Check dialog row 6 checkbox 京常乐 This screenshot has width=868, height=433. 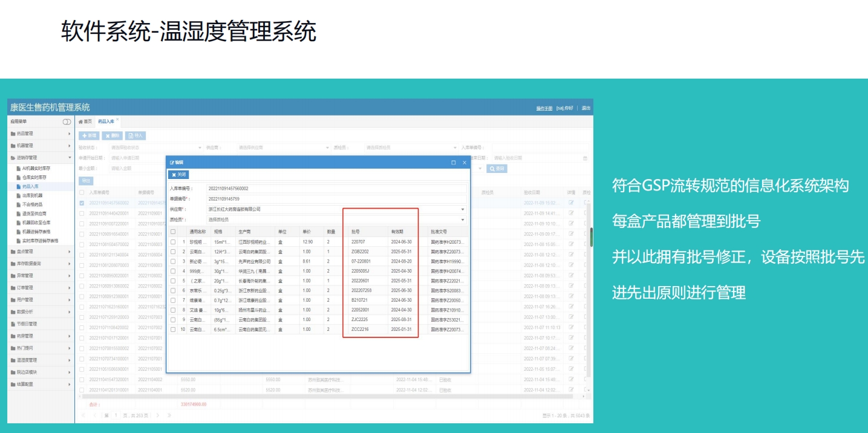click(174, 290)
